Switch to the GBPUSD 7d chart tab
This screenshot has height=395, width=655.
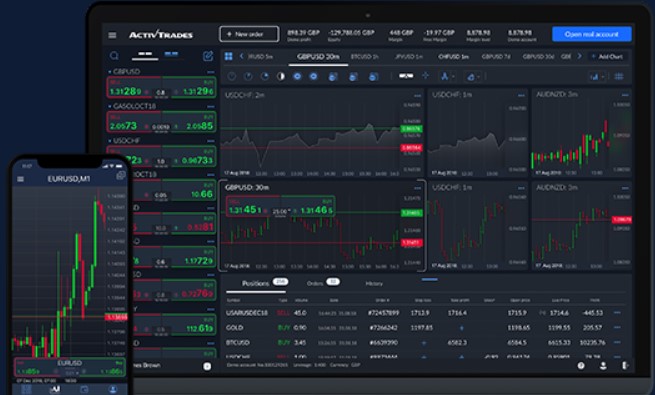click(x=496, y=56)
